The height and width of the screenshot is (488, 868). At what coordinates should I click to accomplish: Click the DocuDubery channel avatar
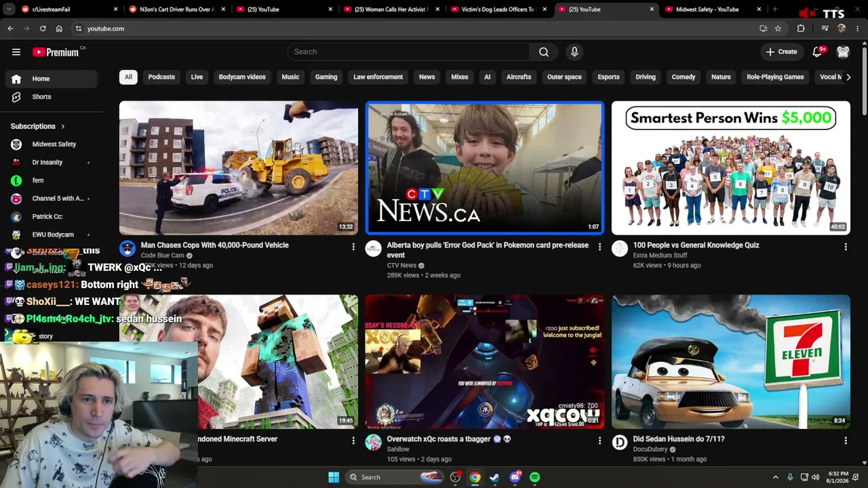(620, 443)
